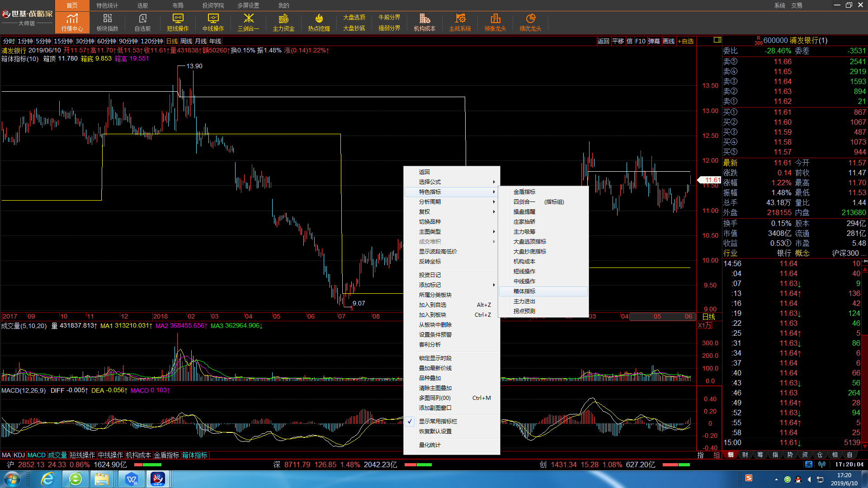Viewport: 868px width, 488px height.
Task: Switch to the KDJ indicator tab
Action: click(19, 455)
